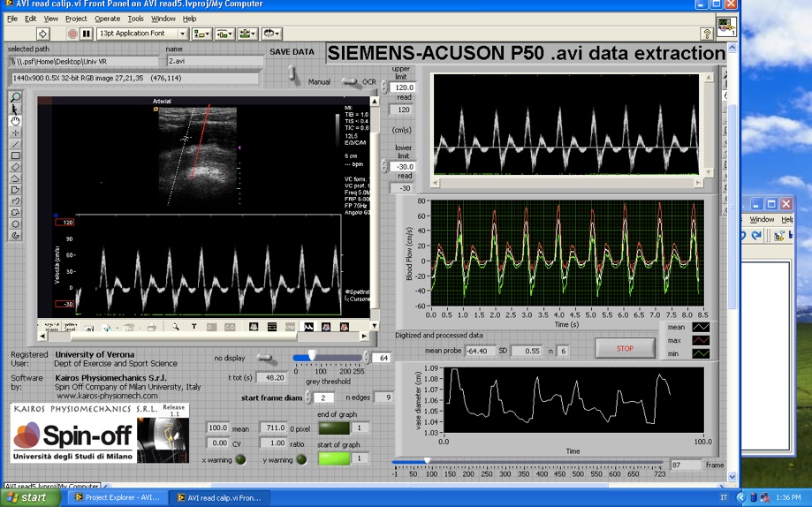Open the Resize Objects dropdown
The height and width of the screenshot is (507, 812).
point(247,34)
